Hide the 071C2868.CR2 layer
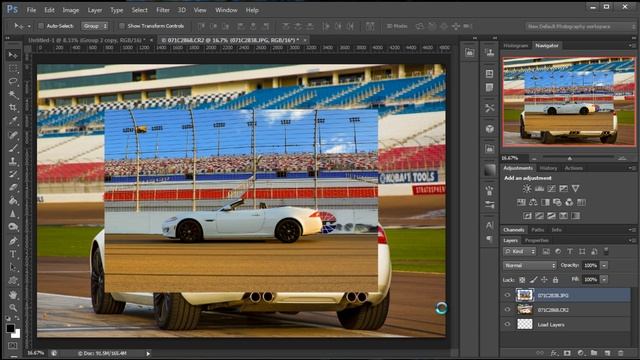 pyautogui.click(x=507, y=310)
